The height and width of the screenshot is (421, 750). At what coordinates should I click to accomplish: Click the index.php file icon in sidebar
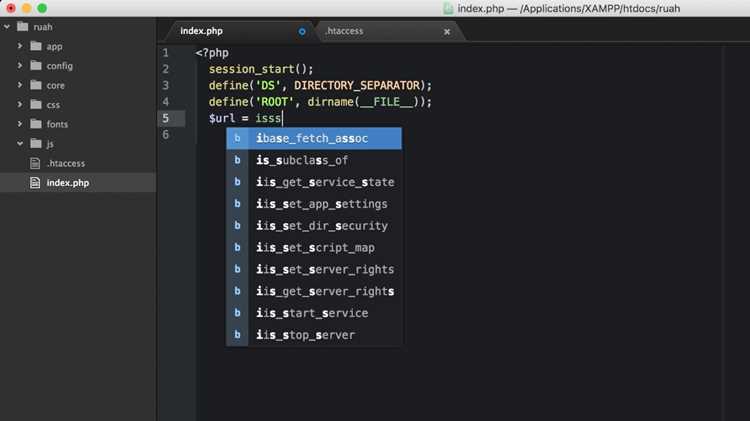coord(35,183)
